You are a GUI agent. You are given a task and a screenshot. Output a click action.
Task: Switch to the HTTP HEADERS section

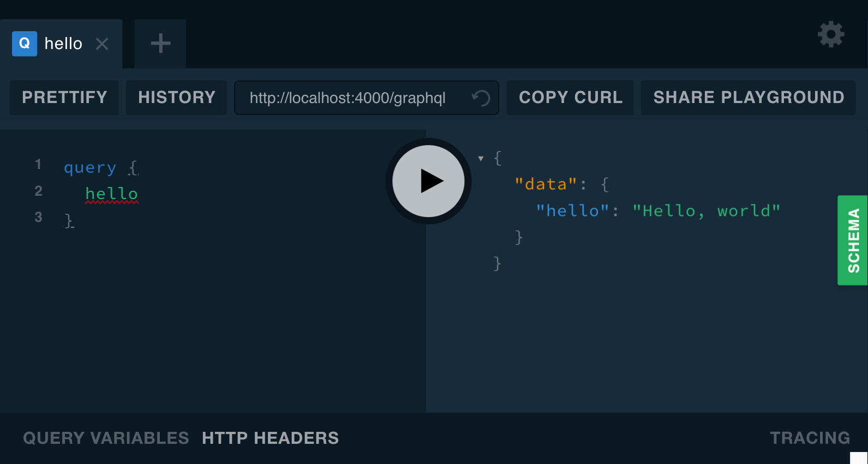(x=270, y=438)
